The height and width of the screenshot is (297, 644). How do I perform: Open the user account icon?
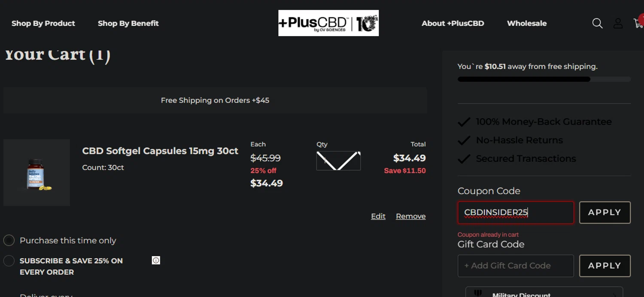point(618,23)
